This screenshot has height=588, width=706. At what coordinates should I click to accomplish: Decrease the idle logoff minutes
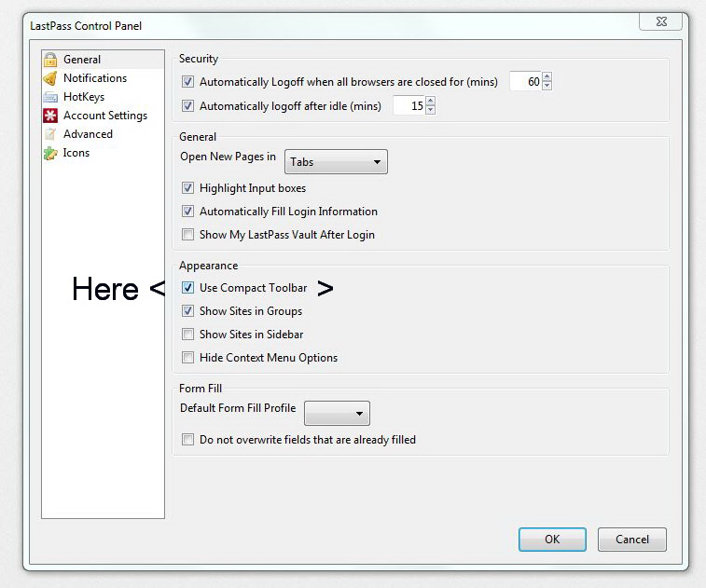coord(431,110)
